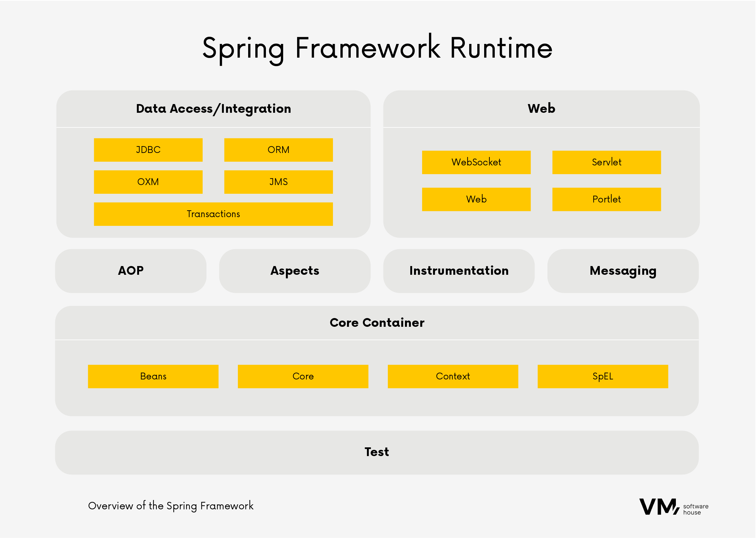Viewport: 756px width, 538px height.
Task: Click the JMS module box
Action: [278, 182]
